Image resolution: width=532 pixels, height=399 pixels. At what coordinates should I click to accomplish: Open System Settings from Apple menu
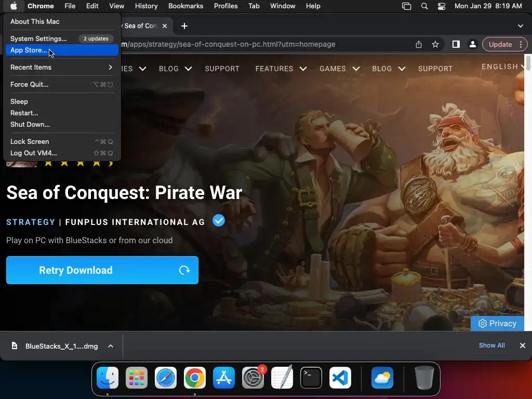(62, 38)
